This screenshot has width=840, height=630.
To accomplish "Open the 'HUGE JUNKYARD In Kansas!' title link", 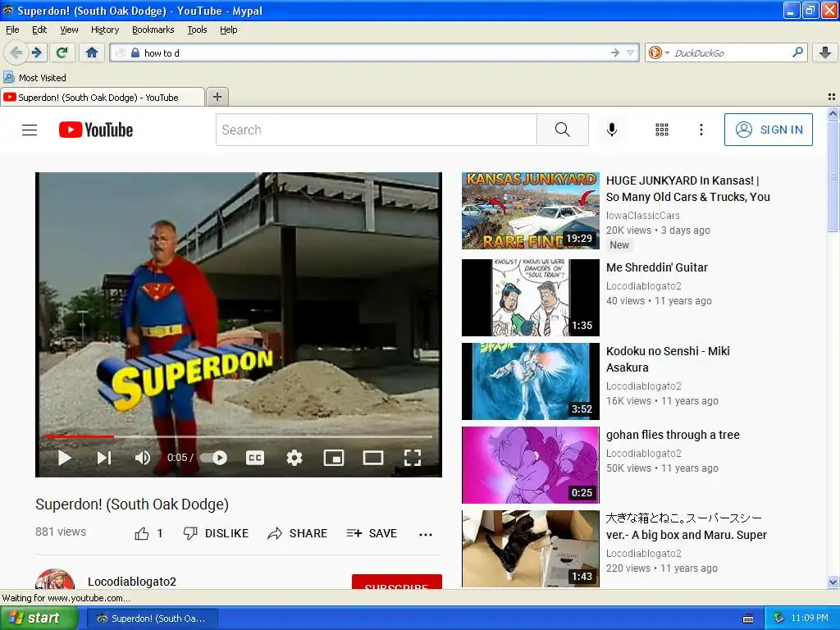I will click(688, 189).
